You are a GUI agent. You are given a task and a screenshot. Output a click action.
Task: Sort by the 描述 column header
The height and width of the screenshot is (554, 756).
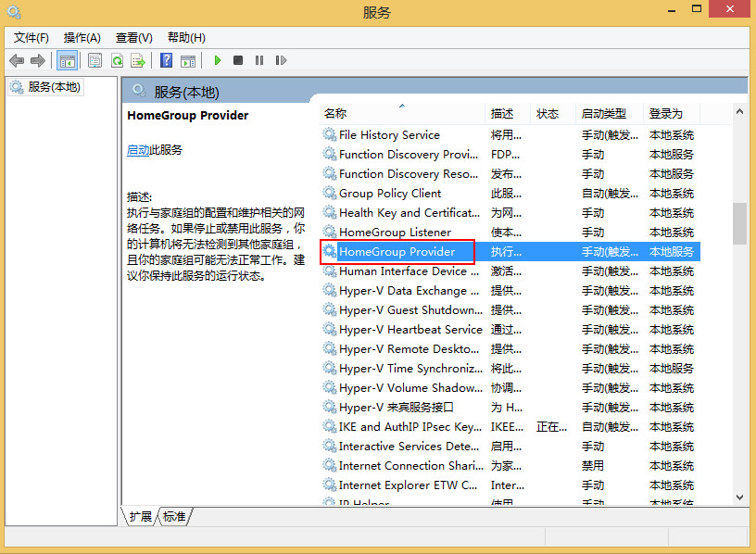(507, 114)
